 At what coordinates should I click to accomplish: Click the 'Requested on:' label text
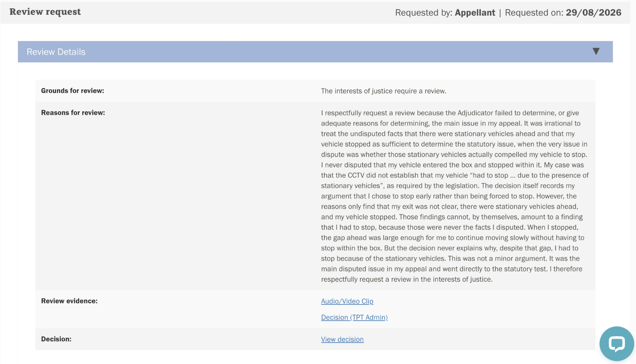tap(534, 13)
